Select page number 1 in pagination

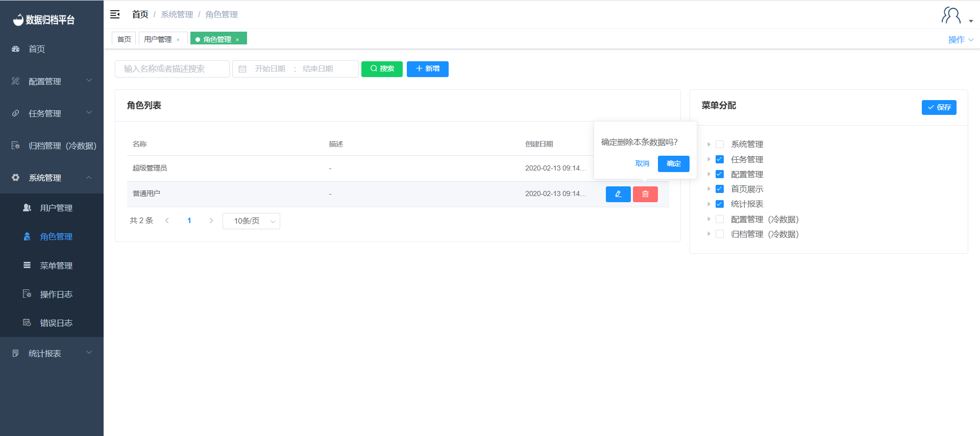click(189, 221)
